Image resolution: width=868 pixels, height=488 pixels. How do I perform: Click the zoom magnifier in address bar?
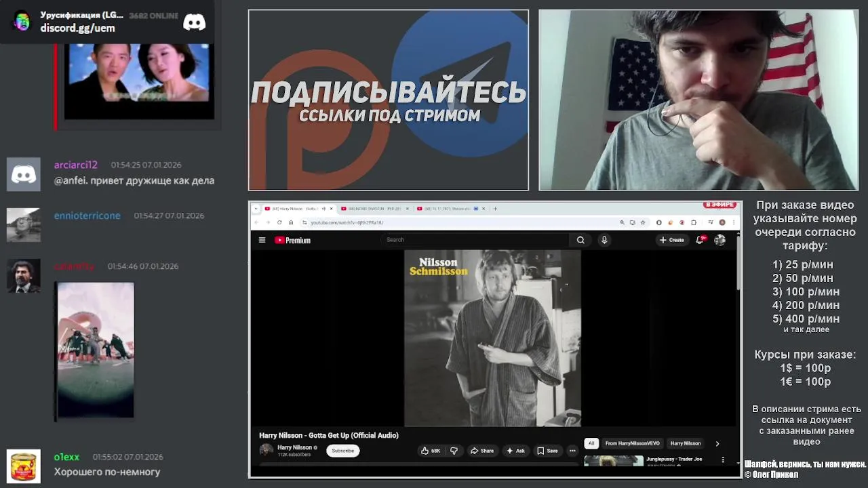click(x=622, y=222)
